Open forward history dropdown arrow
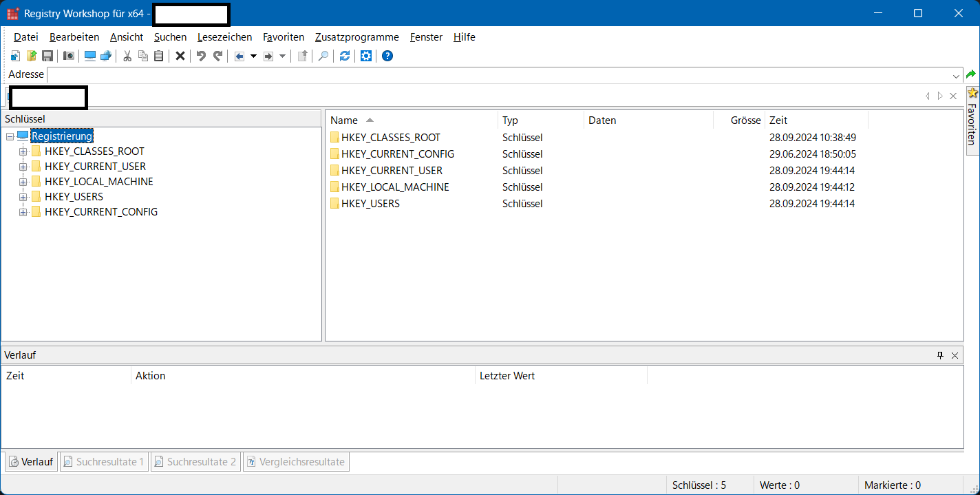 coord(283,56)
